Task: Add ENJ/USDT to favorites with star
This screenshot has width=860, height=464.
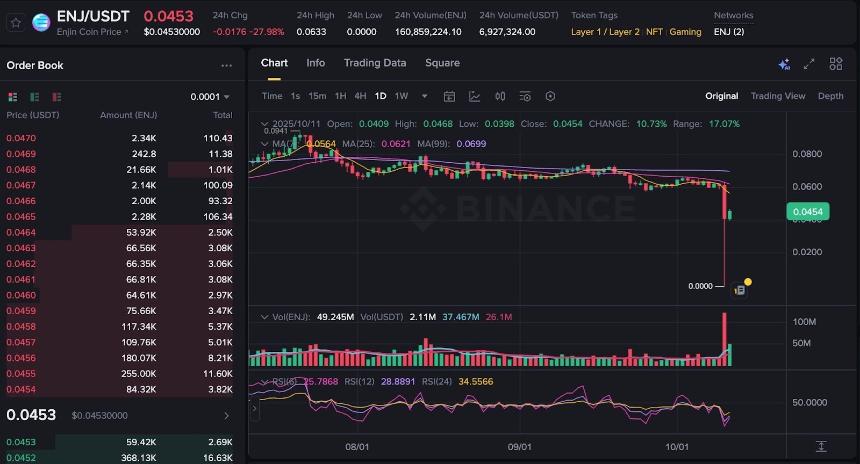Action: point(16,22)
